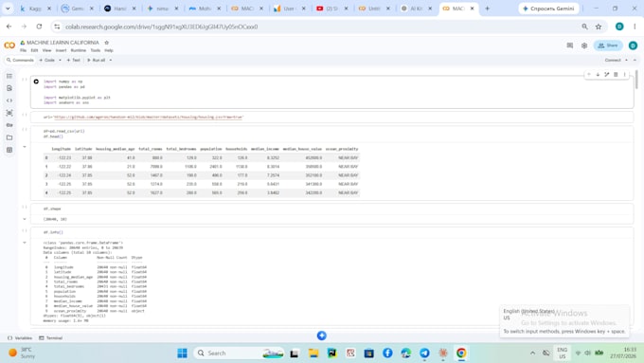Open the Help menu
Screen dimensions: 644x363
click(108, 50)
